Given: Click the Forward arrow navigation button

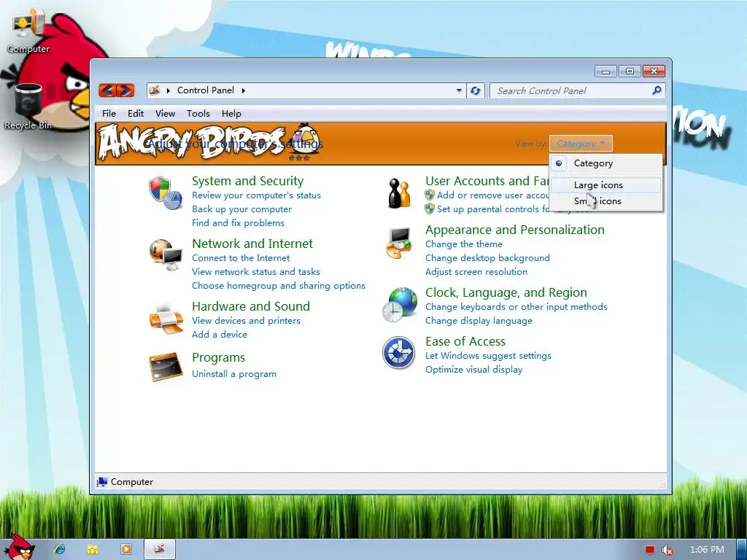Looking at the screenshot, I should 125,90.
